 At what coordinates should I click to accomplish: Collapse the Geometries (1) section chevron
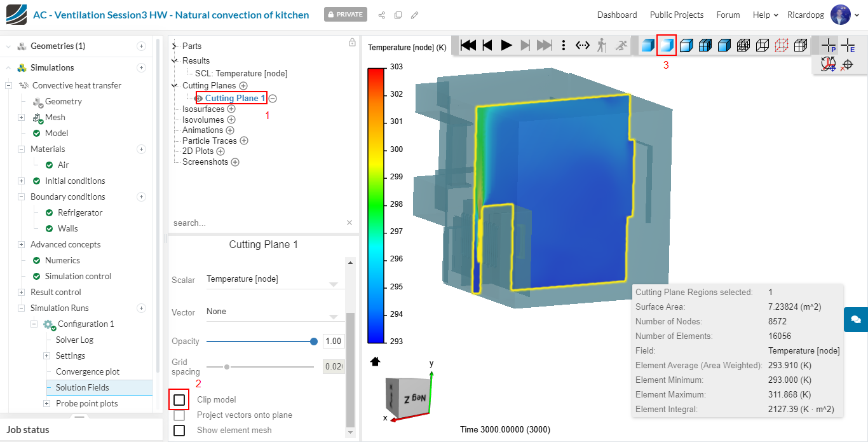9,46
